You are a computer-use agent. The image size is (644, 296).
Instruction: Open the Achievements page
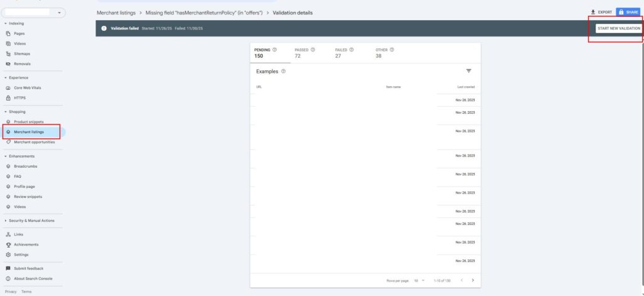[26, 244]
